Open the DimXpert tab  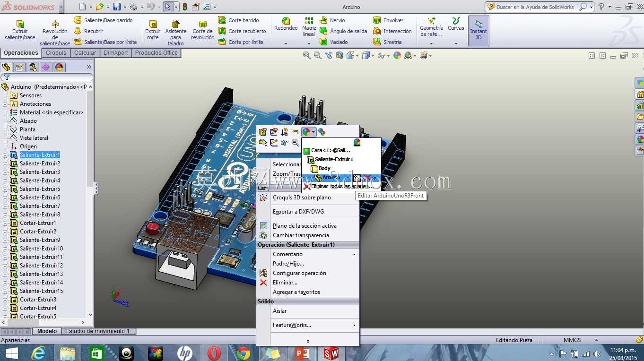coord(116,53)
